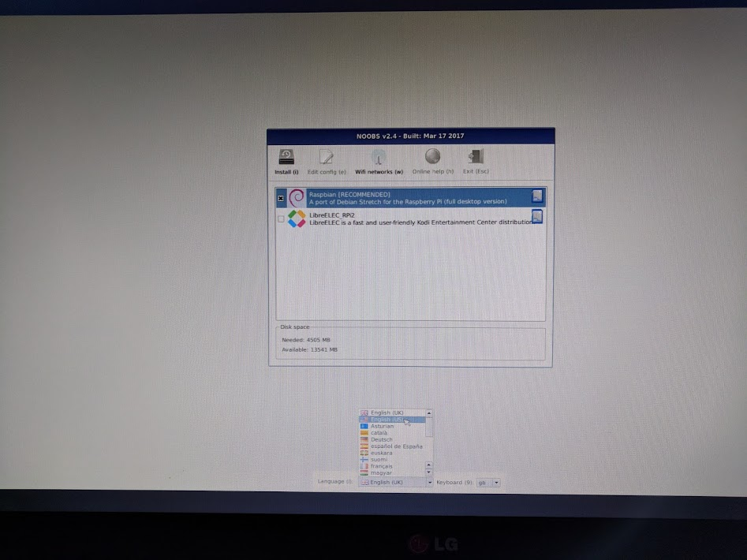Open Wifi networks from the toolbar
Image resolution: width=747 pixels, height=560 pixels.
coord(379,158)
